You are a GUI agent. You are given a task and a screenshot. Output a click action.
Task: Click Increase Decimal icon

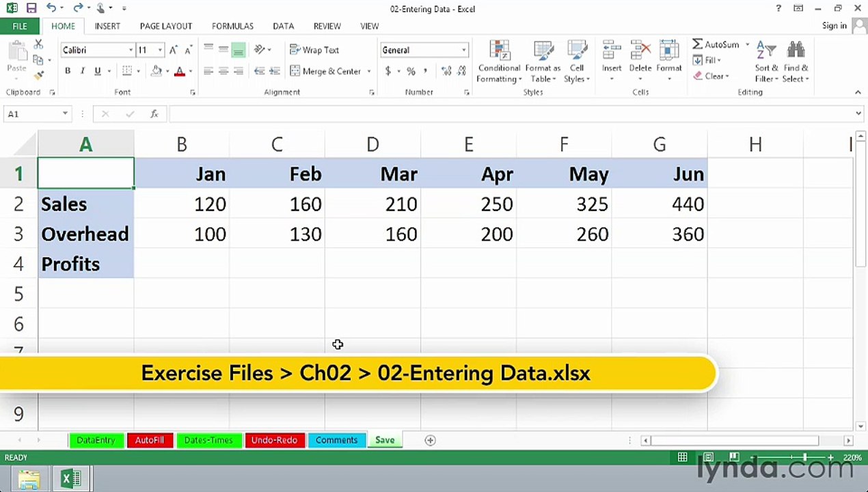click(446, 71)
